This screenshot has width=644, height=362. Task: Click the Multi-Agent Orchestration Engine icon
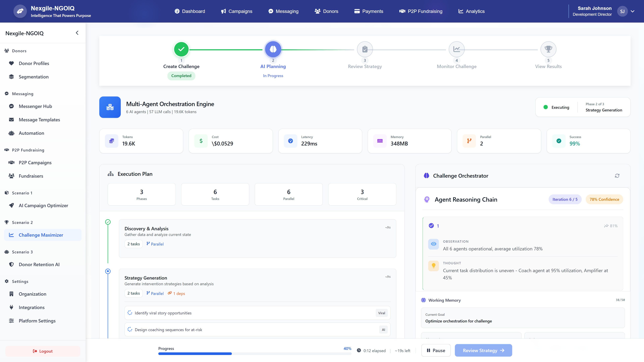coord(110,107)
